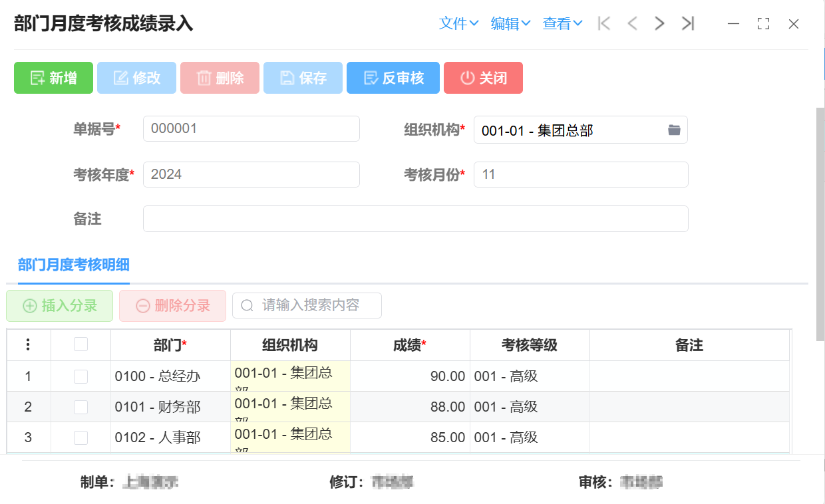Check the select-all header checkbox
This screenshot has width=825, height=504.
click(x=81, y=344)
